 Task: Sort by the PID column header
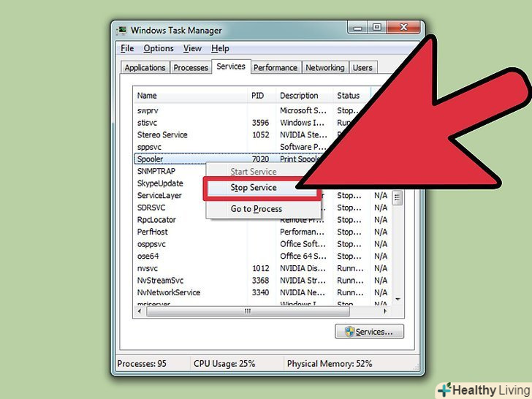pyautogui.click(x=262, y=96)
